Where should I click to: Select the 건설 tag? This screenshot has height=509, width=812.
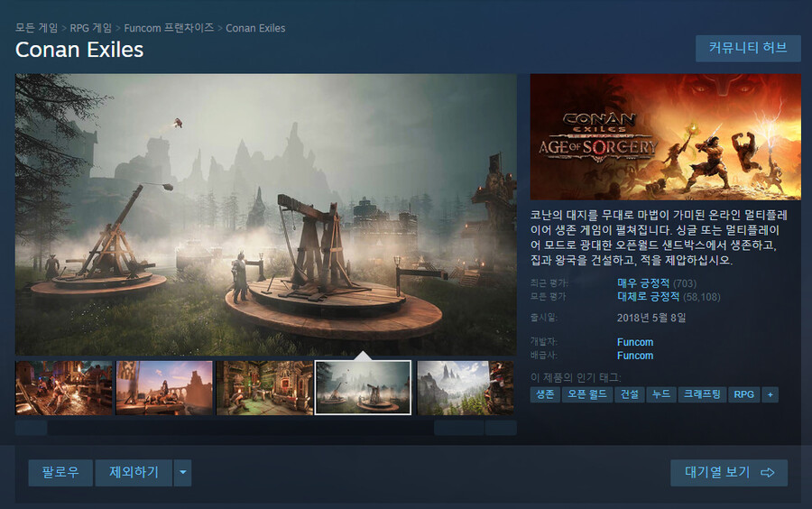pyautogui.click(x=629, y=394)
